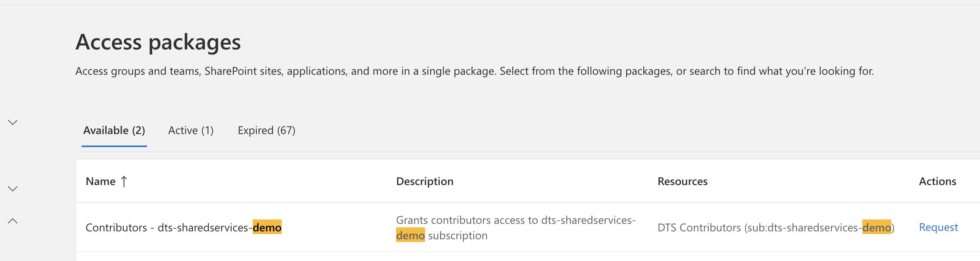Screen dimensions: 980x261
Task: Click the Access packages page heading
Action: [x=158, y=42]
